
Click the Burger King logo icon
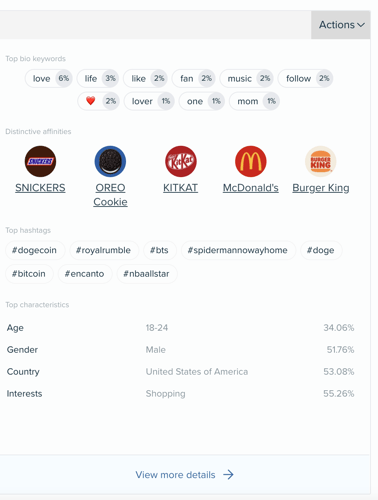pyautogui.click(x=321, y=161)
